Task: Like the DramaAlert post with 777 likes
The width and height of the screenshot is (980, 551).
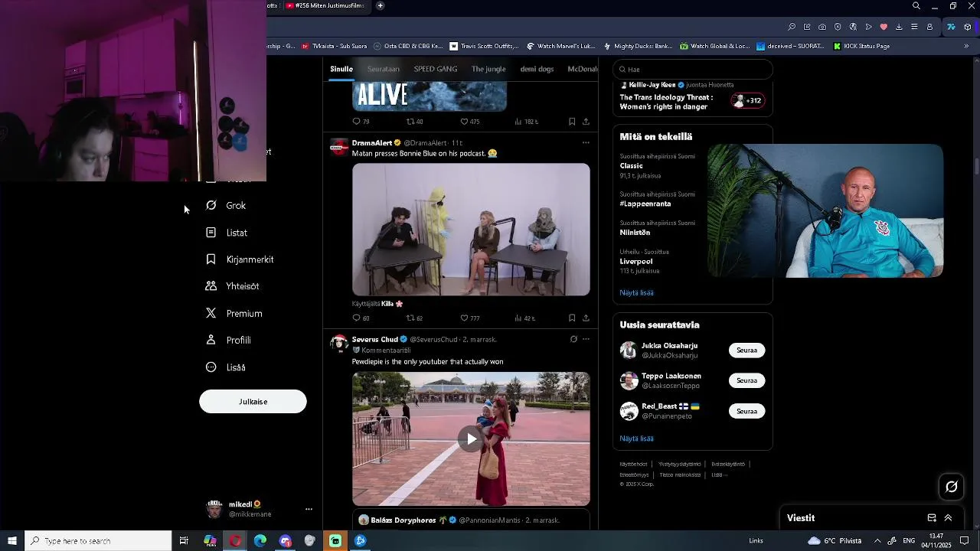Action: point(469,318)
